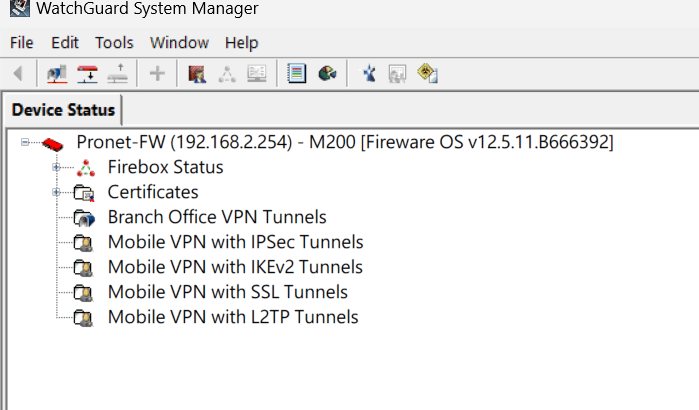Open the File menu

pyautogui.click(x=21, y=43)
